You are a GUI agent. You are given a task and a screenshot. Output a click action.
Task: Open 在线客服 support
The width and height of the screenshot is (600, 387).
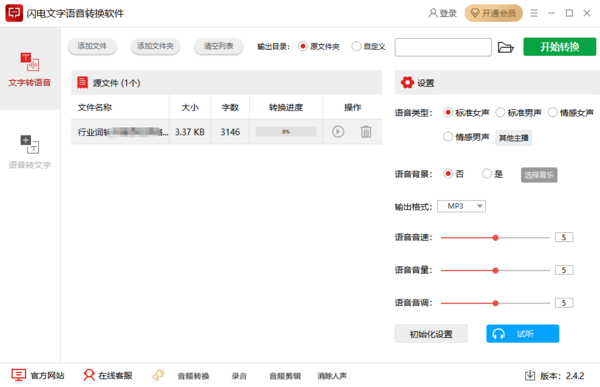coord(108,376)
